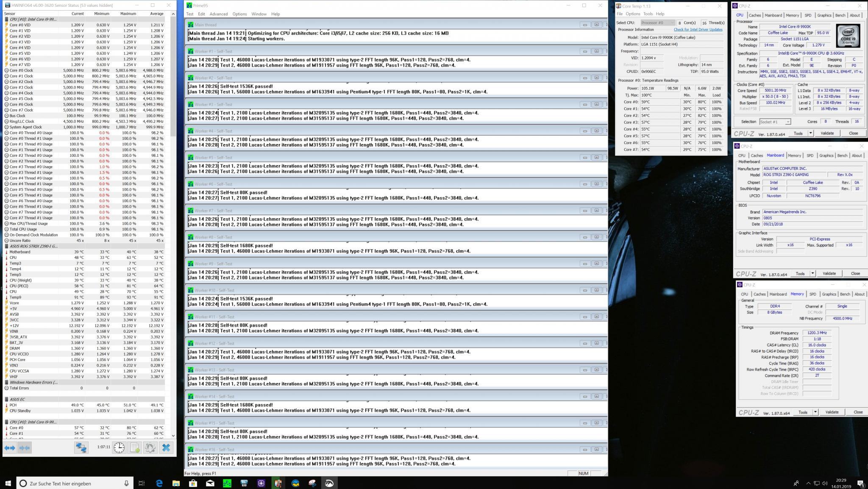
Task: Click HWiNFO expand columns arrows icon
Action: [10, 447]
